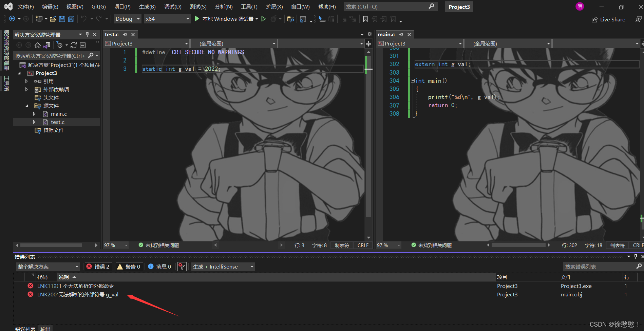Expand the 外部依赖项 node
This screenshot has height=331, width=644.
[26, 89]
